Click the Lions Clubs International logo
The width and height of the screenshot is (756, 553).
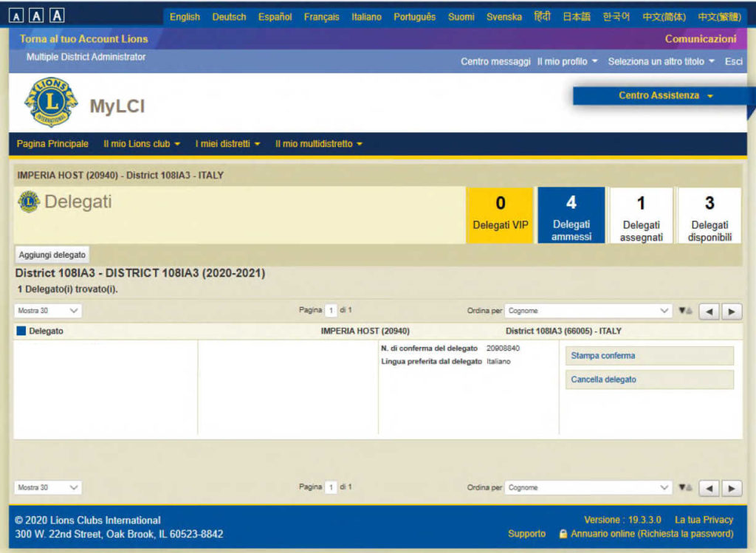click(51, 102)
